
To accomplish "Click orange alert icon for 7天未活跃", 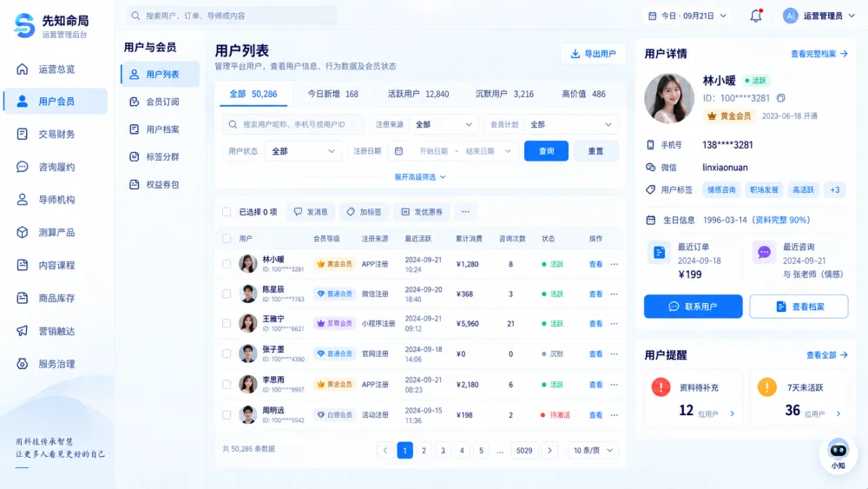I will pos(766,387).
